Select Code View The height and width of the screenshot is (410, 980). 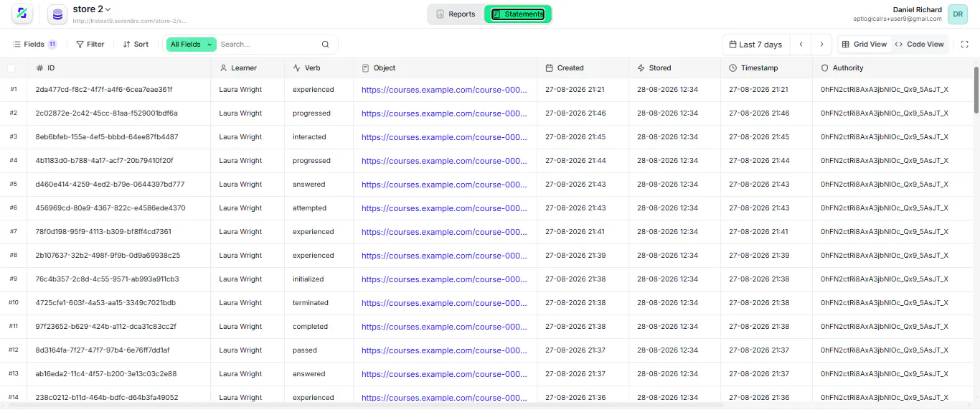[920, 45]
